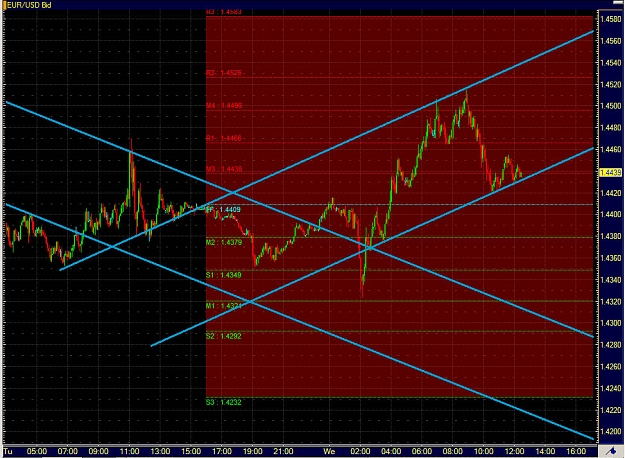Click the 15:00 time axis label
Viewport: 625px width, 458px height.
pyautogui.click(x=191, y=451)
